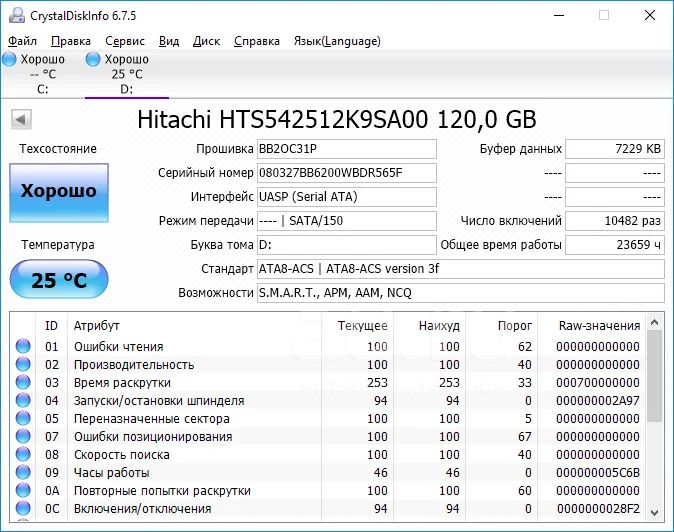Viewport: 674px width, 532px height.
Task: Select the Ошибки чтения attribute row
Action: (328, 346)
